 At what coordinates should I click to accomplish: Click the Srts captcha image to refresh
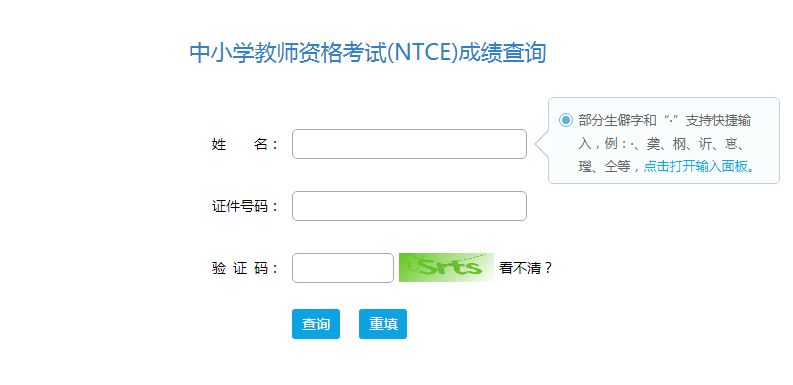(x=446, y=268)
